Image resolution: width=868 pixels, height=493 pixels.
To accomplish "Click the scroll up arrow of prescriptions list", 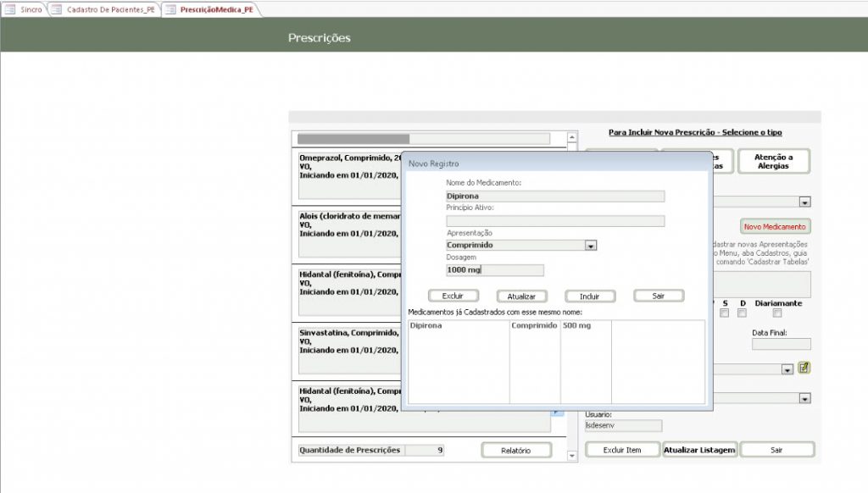I will 572,136.
